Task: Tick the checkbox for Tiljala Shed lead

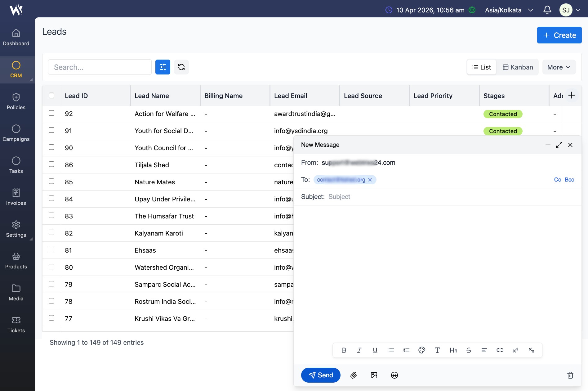Action: 51,164
